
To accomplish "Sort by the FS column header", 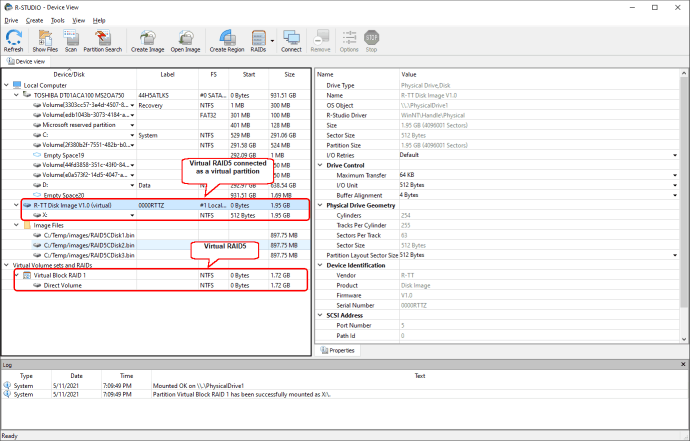I will [213, 74].
